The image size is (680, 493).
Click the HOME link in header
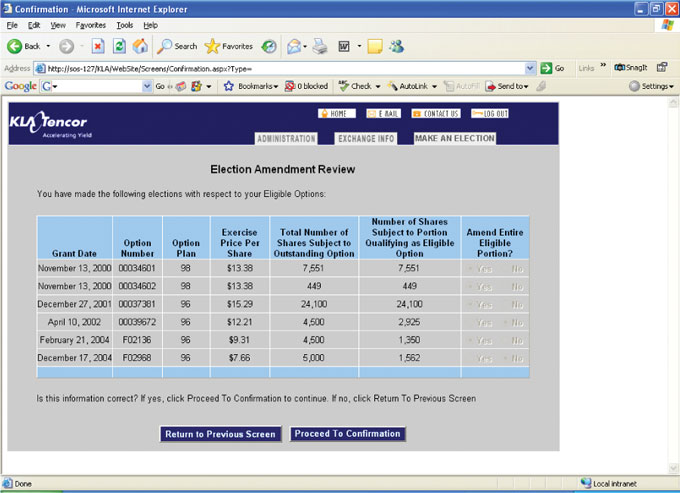337,114
